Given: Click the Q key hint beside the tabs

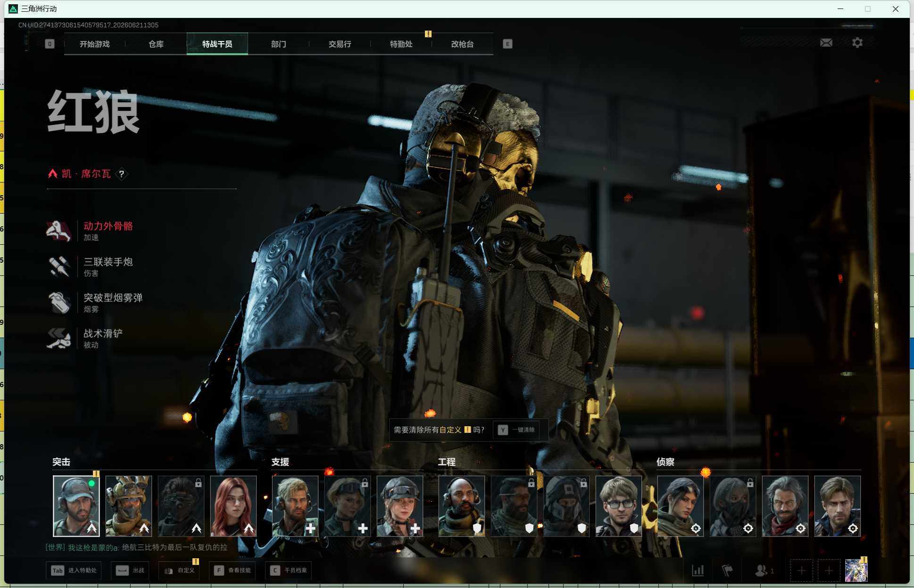Looking at the screenshot, I should click(x=50, y=44).
